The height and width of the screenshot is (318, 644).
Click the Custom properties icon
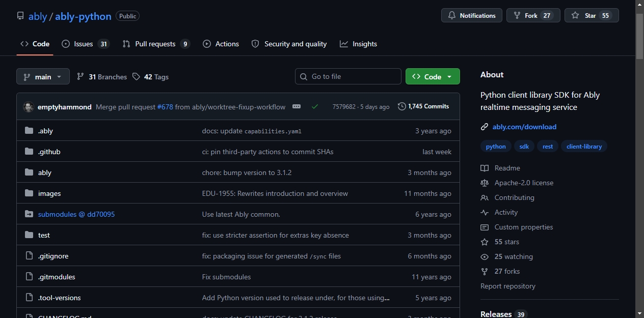(x=485, y=227)
